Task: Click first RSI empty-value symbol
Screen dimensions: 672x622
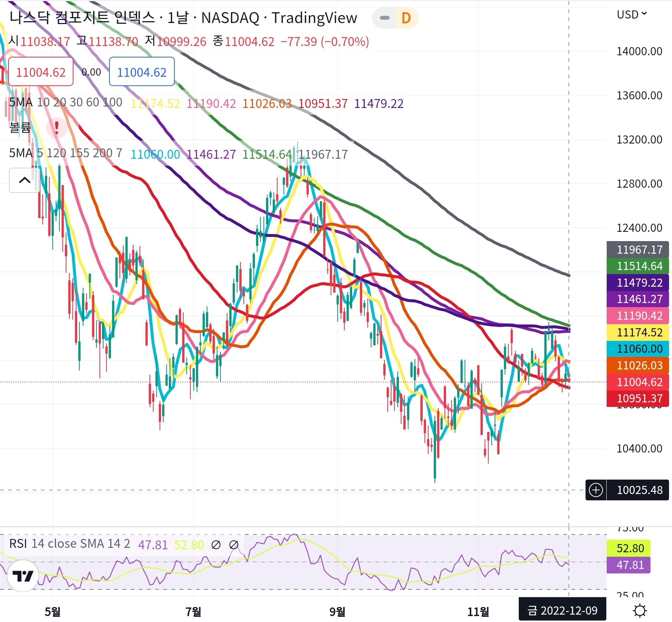Action: [x=216, y=545]
